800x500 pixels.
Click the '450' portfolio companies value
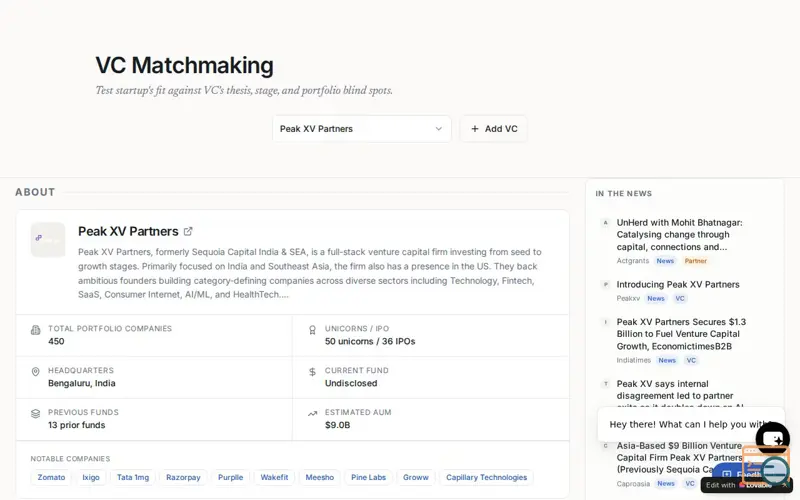point(56,341)
